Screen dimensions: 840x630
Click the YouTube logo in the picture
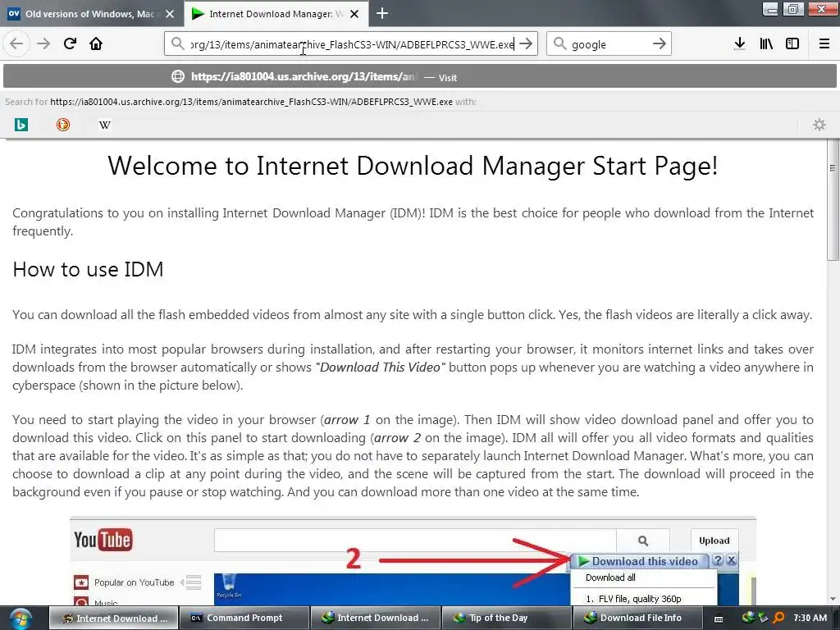pos(103,540)
